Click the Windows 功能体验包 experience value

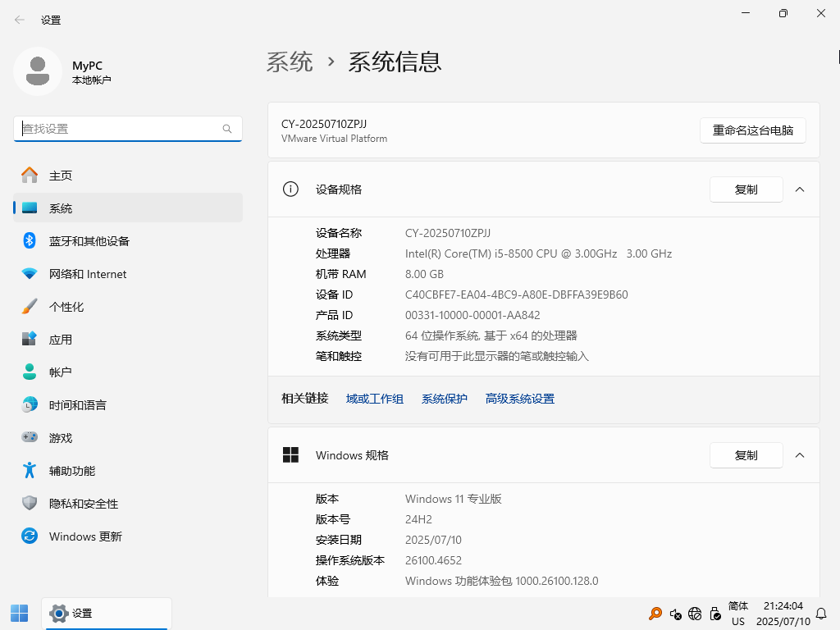(502, 581)
